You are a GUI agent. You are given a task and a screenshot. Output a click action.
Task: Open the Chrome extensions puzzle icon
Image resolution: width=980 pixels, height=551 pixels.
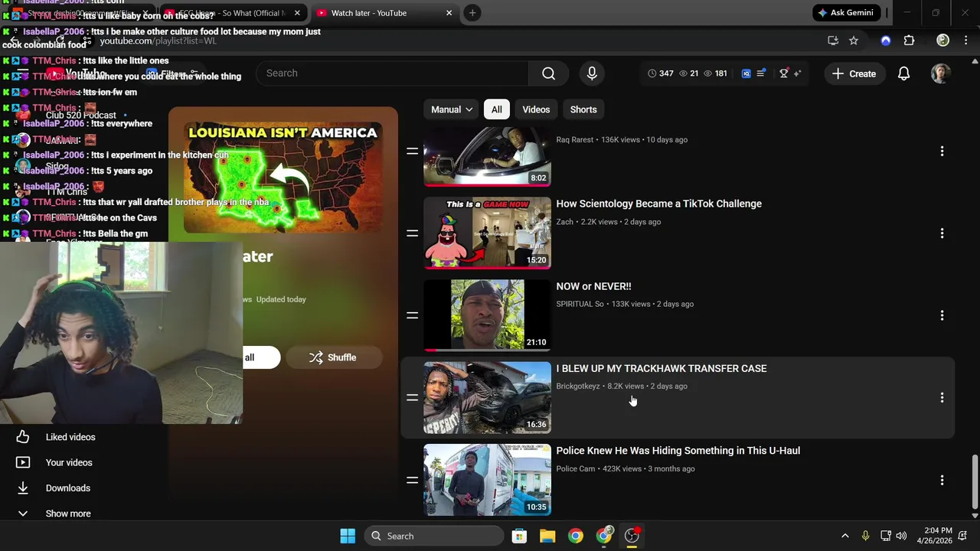pos(909,41)
